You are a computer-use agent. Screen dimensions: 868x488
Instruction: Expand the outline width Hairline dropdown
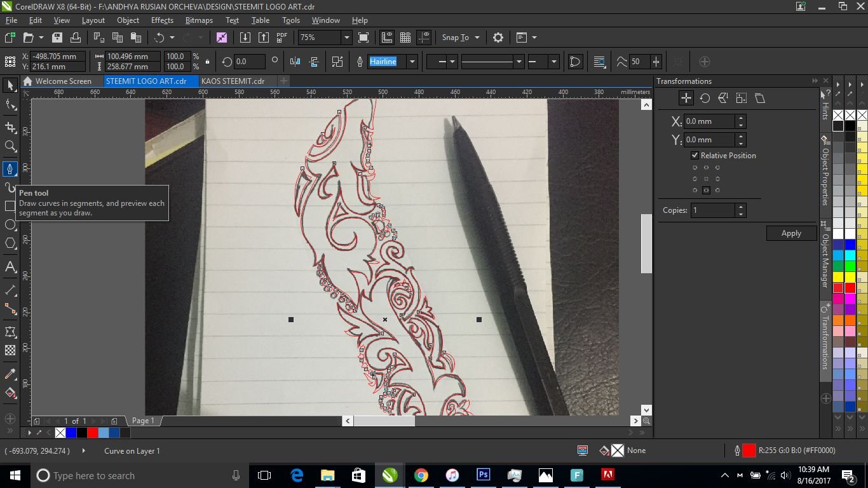[x=412, y=62]
